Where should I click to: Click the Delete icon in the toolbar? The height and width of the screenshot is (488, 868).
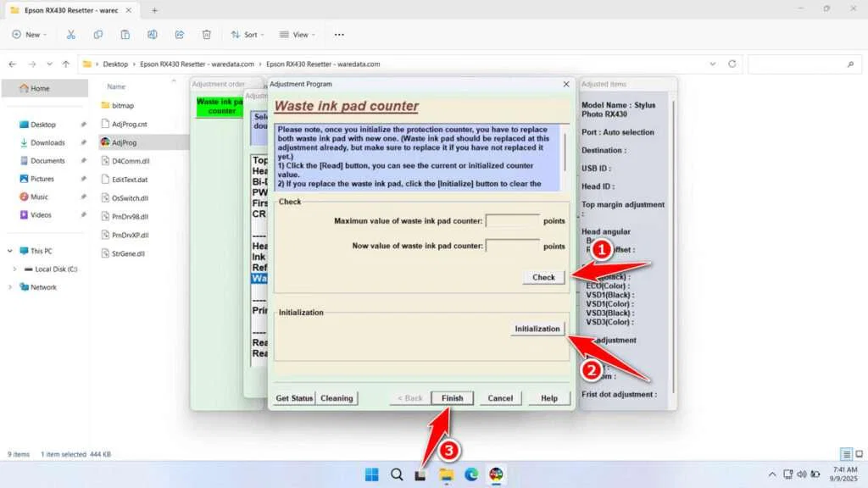pos(206,35)
